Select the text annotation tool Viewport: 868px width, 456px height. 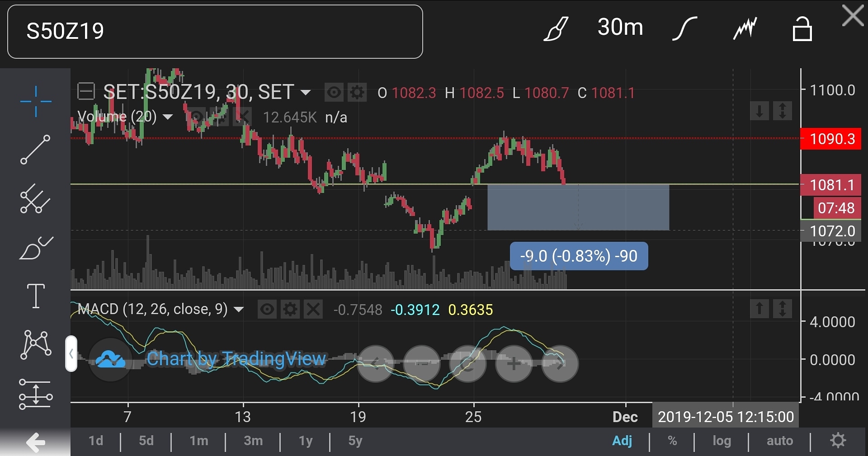click(x=36, y=296)
